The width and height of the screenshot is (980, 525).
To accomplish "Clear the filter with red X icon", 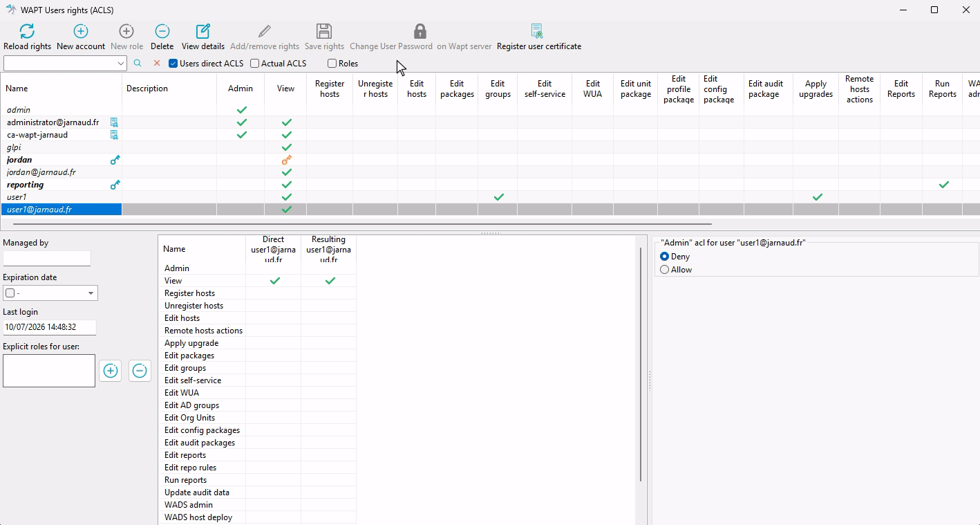I will point(157,63).
